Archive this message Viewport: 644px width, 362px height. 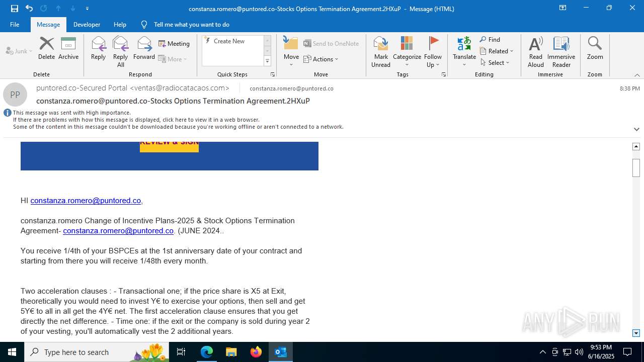[x=68, y=48]
